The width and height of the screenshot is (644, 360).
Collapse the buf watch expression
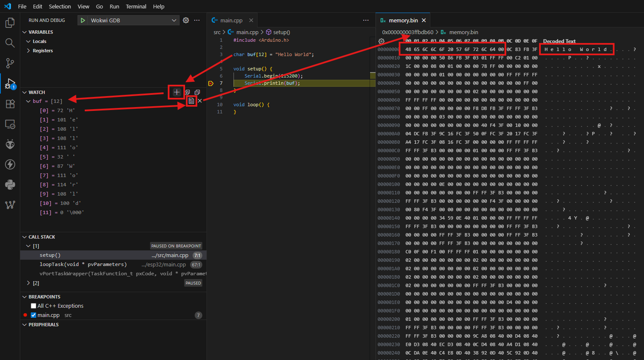click(28, 101)
